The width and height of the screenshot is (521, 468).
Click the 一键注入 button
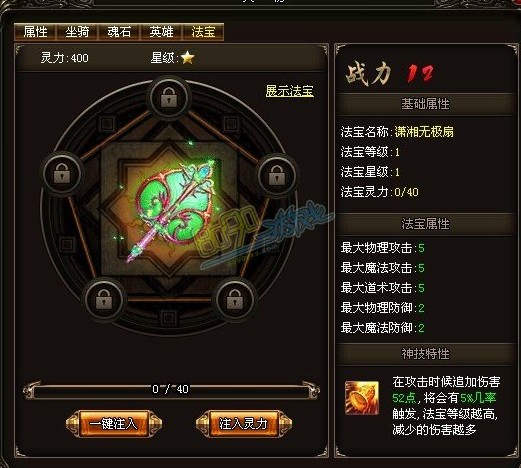coord(114,424)
